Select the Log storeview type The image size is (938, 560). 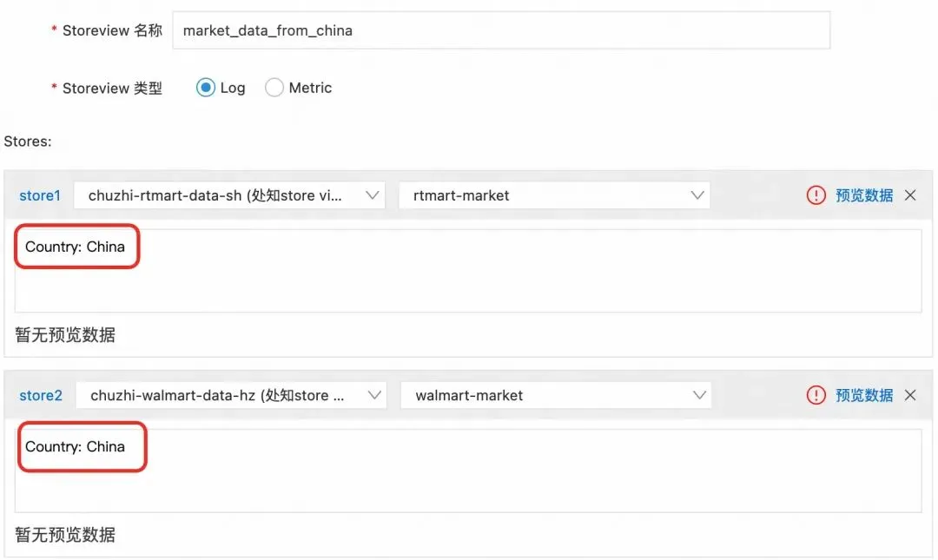206,88
